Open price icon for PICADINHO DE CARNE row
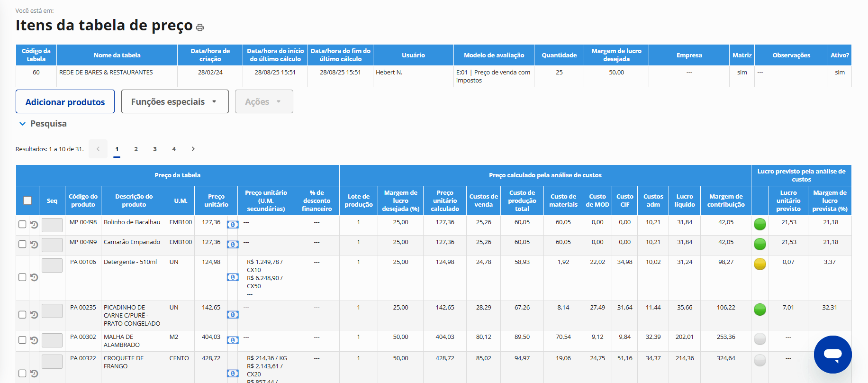868x383 pixels. pos(233,315)
